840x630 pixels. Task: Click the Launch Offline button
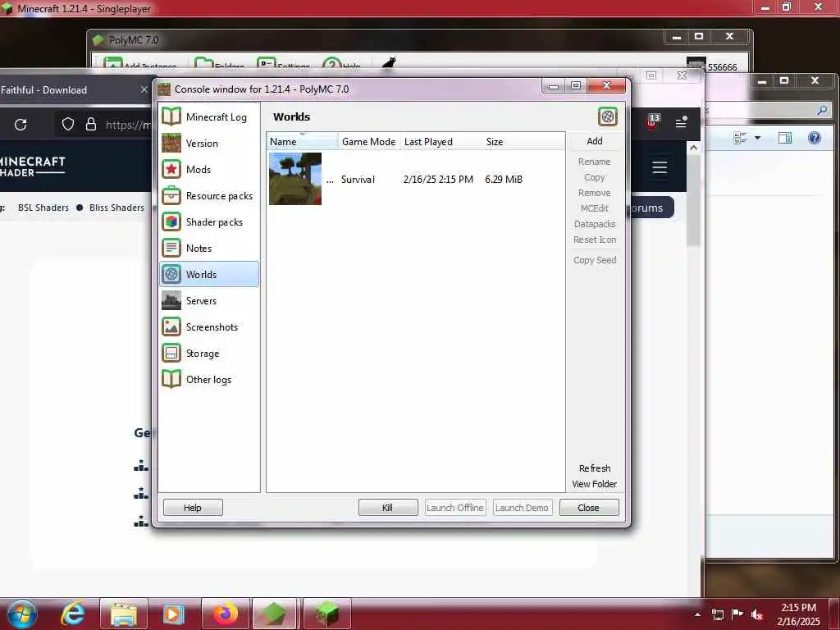click(455, 507)
